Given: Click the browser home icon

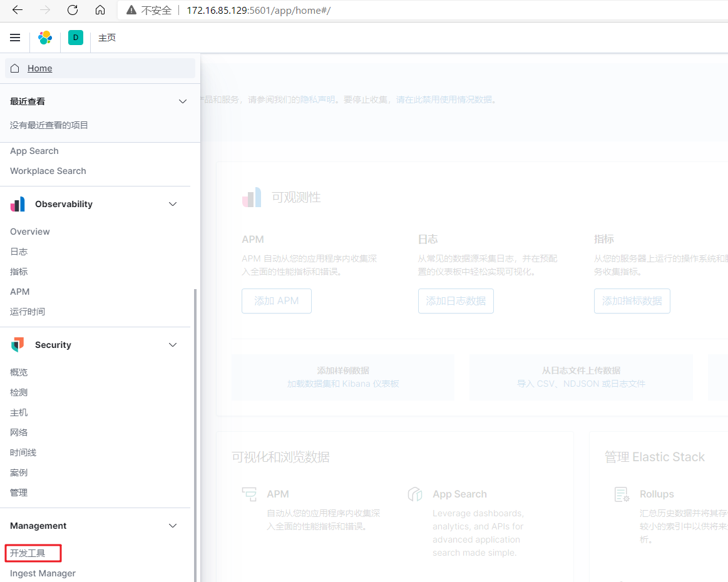Looking at the screenshot, I should (100, 10).
